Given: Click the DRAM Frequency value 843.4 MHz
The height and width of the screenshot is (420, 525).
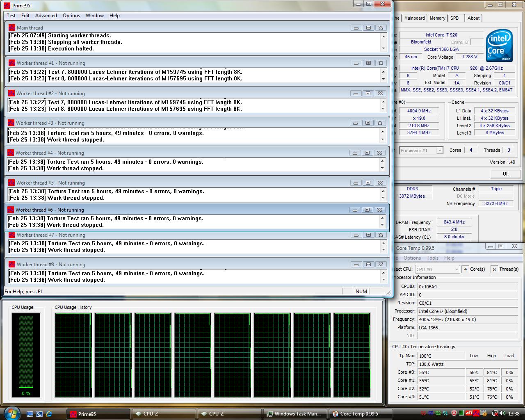Looking at the screenshot, I should click(x=454, y=222).
